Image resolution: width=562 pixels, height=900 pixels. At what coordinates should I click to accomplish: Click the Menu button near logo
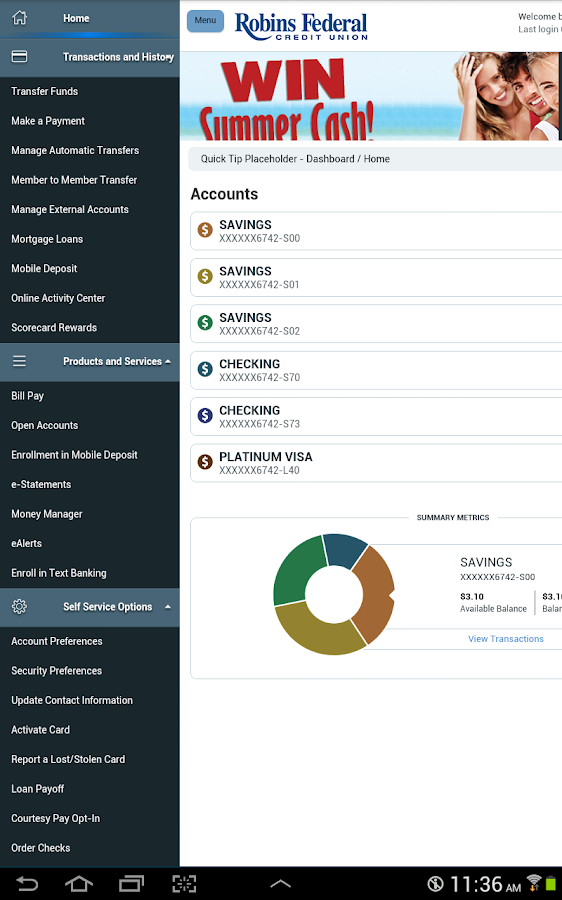[x=205, y=21]
